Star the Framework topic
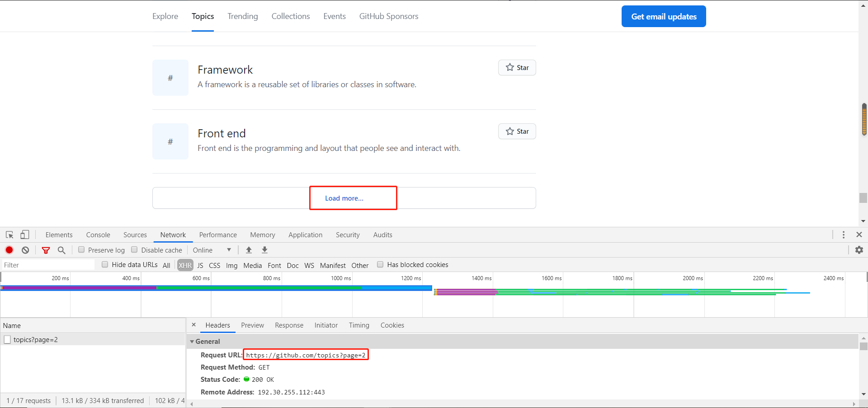 tap(517, 68)
